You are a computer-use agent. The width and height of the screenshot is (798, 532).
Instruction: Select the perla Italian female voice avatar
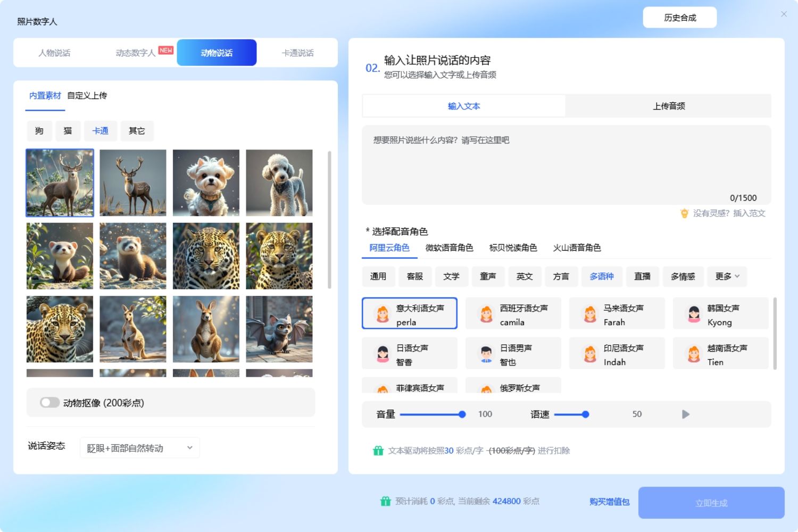pyautogui.click(x=409, y=314)
